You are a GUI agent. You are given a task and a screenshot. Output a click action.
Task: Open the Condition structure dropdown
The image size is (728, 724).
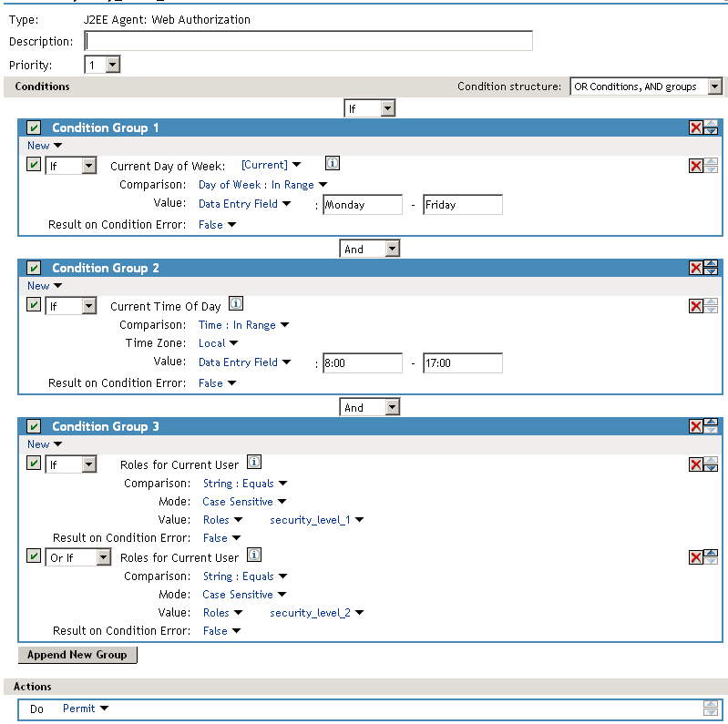[646, 87]
